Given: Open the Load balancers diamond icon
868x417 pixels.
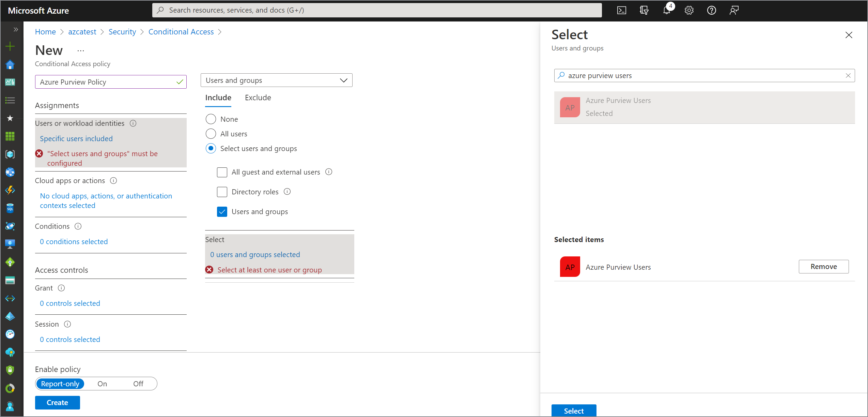Looking at the screenshot, I should click(x=10, y=262).
